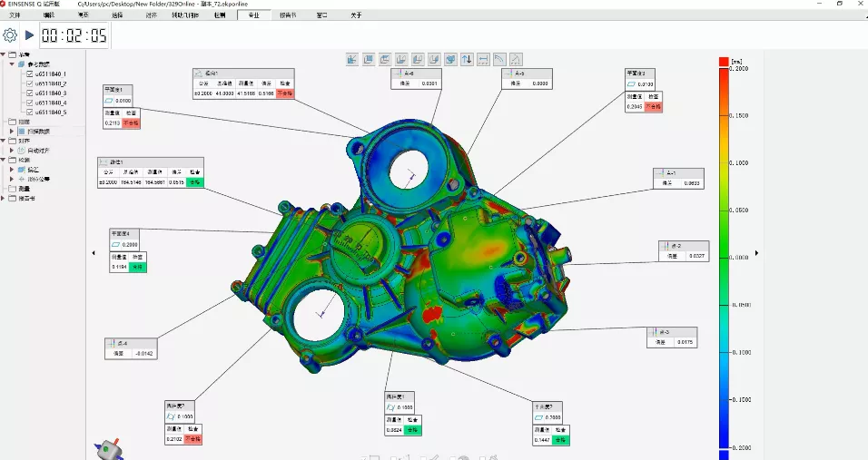Screen dimensions: 868x460
Task: Click the left panel arrow at the viewport edge
Action: [x=94, y=253]
